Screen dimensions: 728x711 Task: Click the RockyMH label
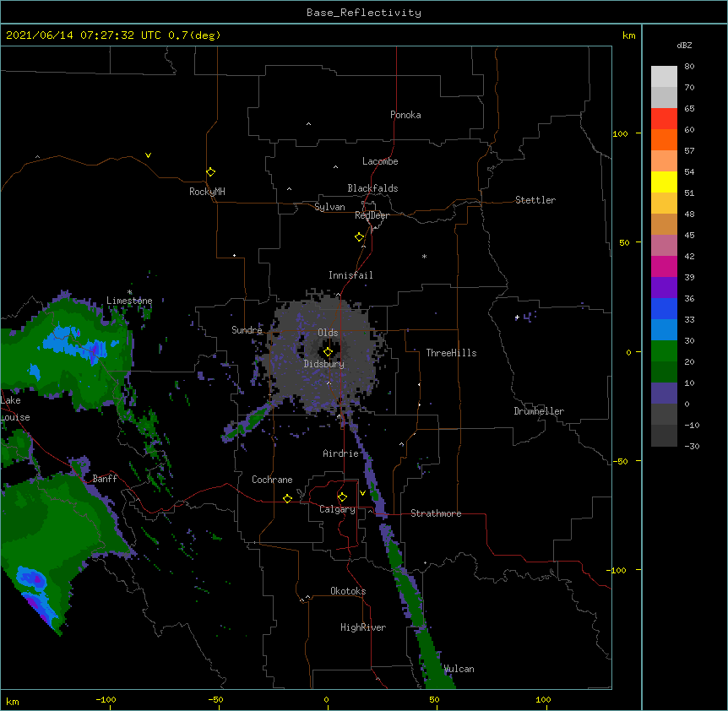pos(207,192)
